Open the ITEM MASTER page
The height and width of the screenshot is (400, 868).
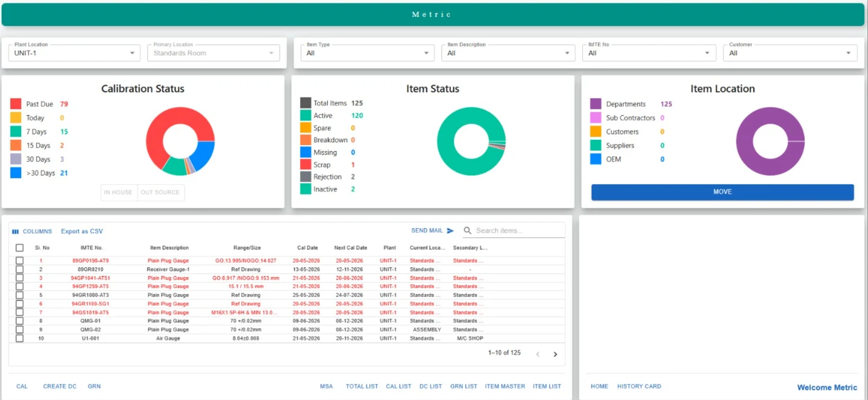pos(505,387)
